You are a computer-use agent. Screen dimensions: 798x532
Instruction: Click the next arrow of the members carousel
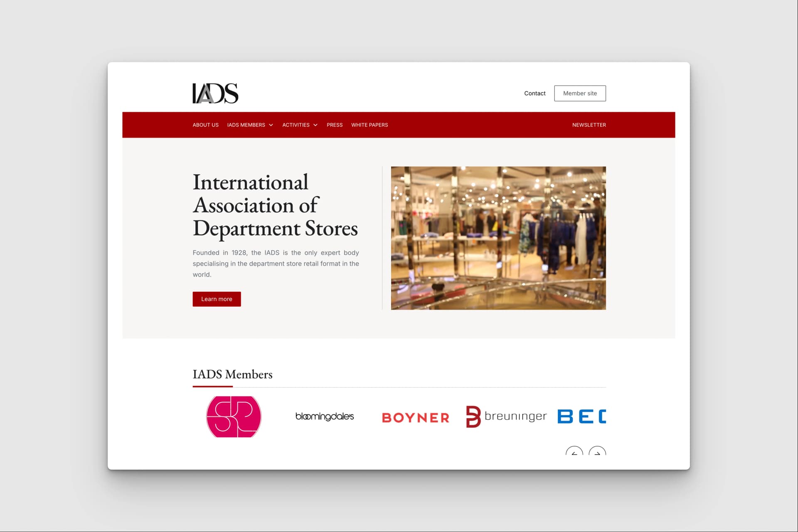598,453
